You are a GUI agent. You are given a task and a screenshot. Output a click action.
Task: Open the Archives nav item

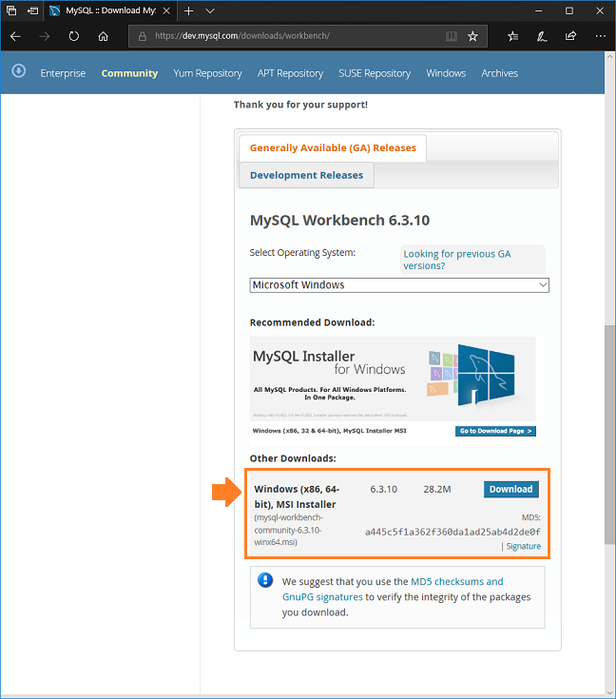tap(499, 73)
